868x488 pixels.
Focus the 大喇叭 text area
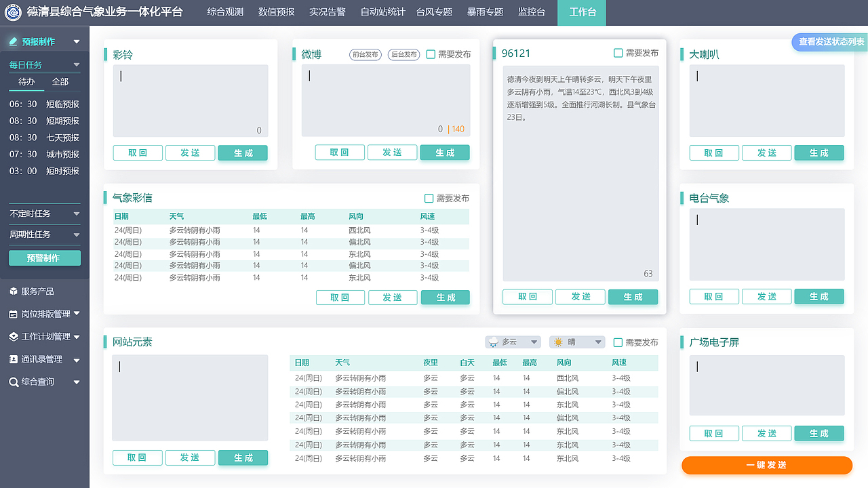767,101
